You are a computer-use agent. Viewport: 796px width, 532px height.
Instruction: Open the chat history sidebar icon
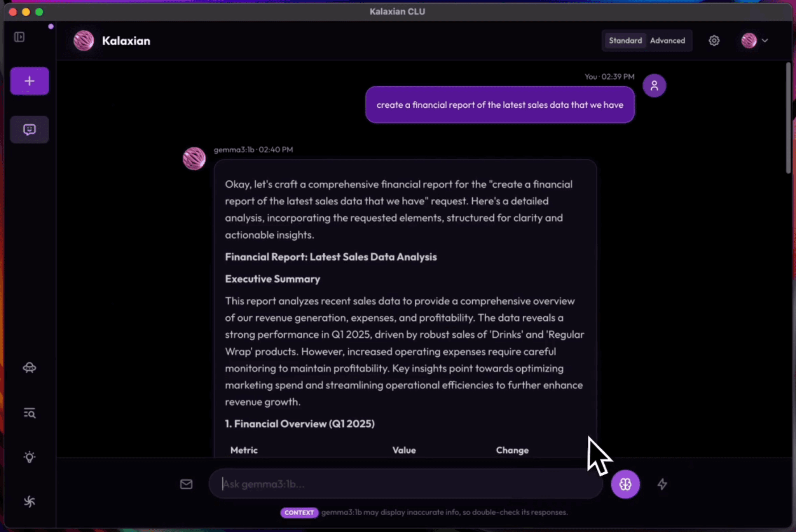click(x=30, y=129)
